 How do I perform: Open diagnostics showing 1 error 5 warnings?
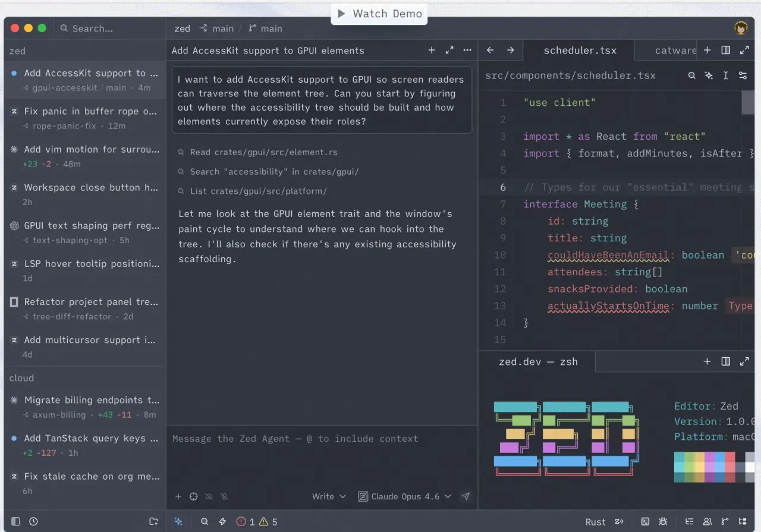coord(257,522)
